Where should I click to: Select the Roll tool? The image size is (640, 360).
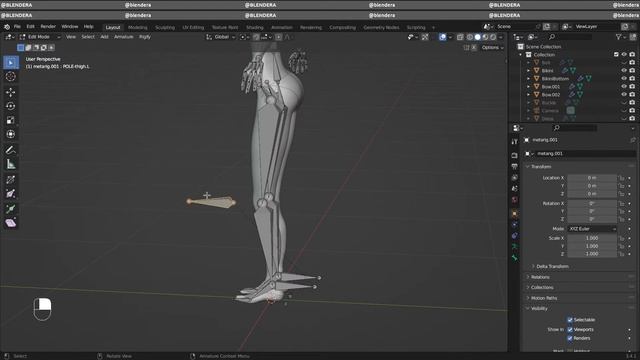coord(11,180)
